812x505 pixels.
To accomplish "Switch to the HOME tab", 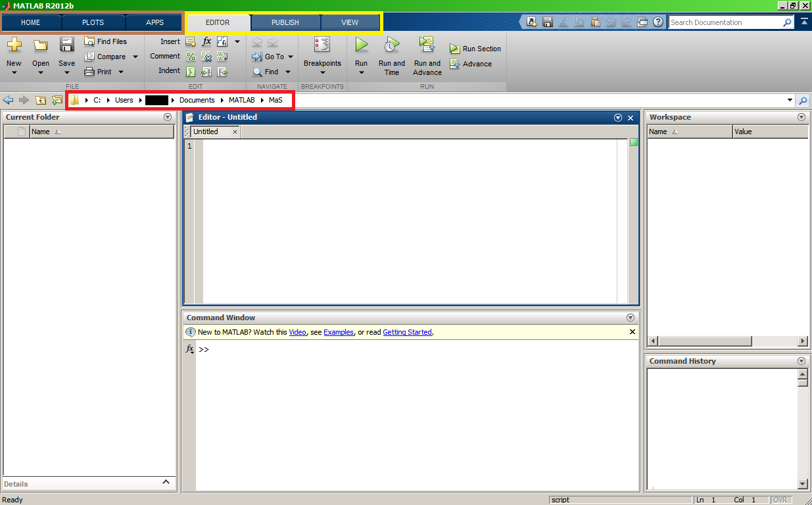I will [x=31, y=22].
